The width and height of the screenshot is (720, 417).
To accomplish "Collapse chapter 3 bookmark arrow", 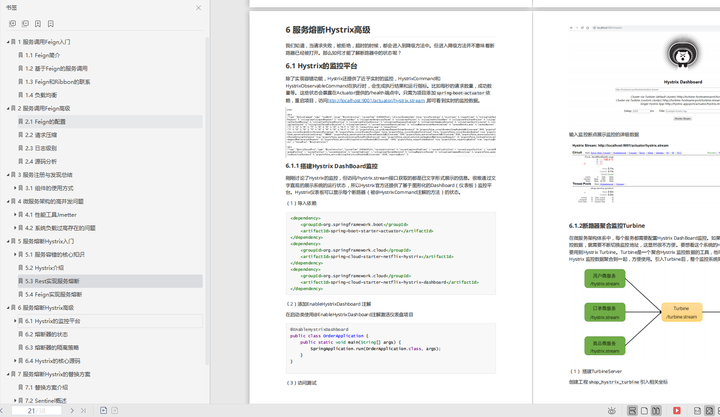I will [8, 175].
